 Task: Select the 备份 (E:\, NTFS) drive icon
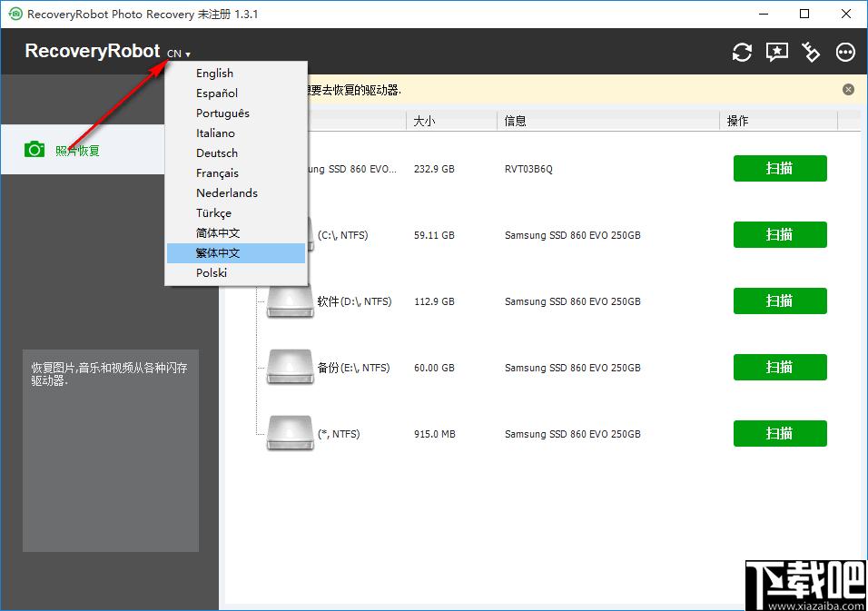[290, 368]
